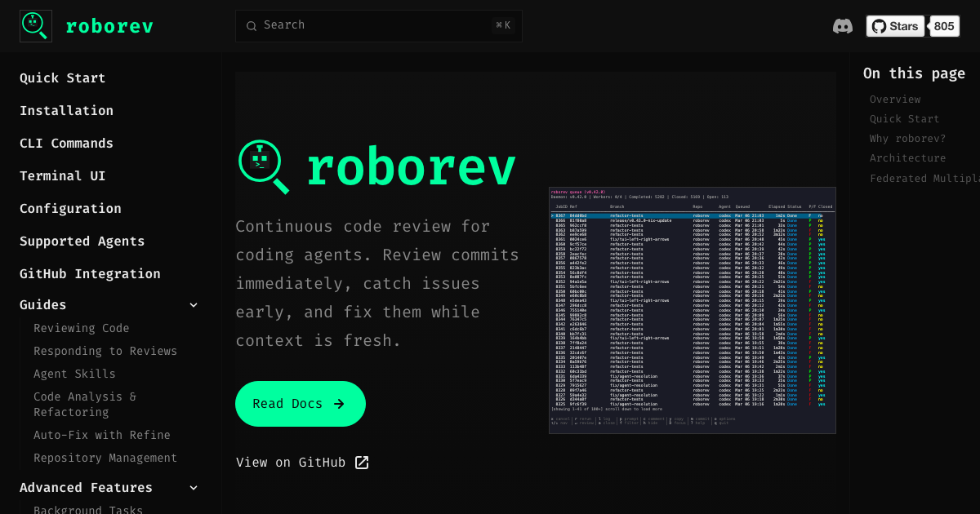Click the Guides section heading
This screenshot has width=980, height=514.
point(43,305)
